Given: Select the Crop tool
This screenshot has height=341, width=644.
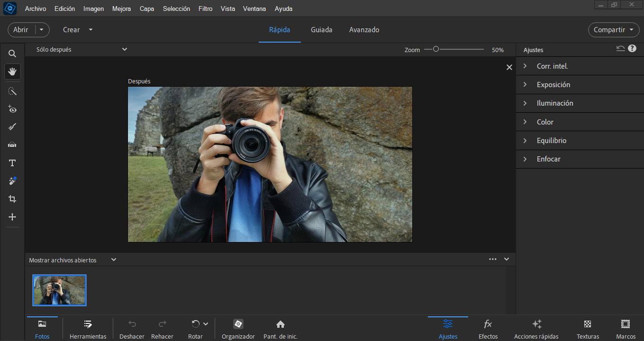Looking at the screenshot, I should pyautogui.click(x=12, y=198).
